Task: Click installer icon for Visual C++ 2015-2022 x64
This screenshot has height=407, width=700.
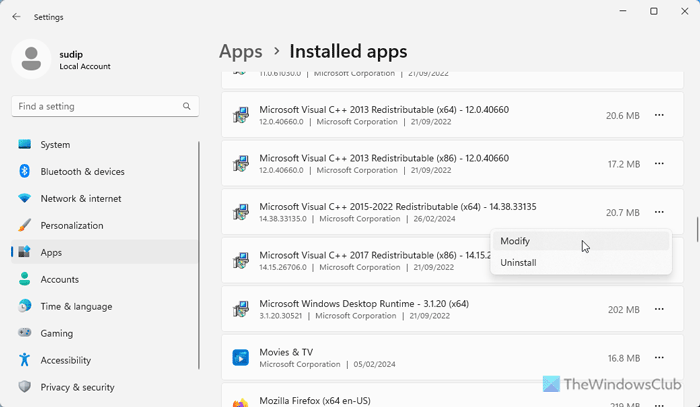Action: click(x=241, y=212)
